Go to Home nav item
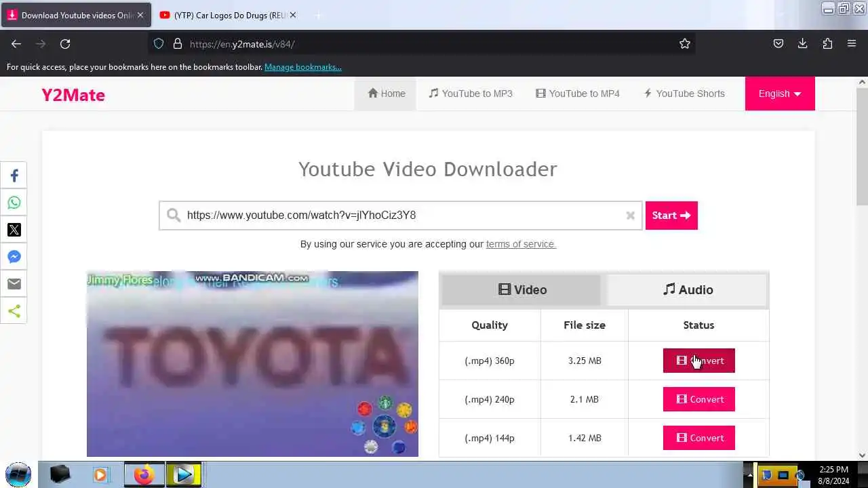 (x=386, y=94)
